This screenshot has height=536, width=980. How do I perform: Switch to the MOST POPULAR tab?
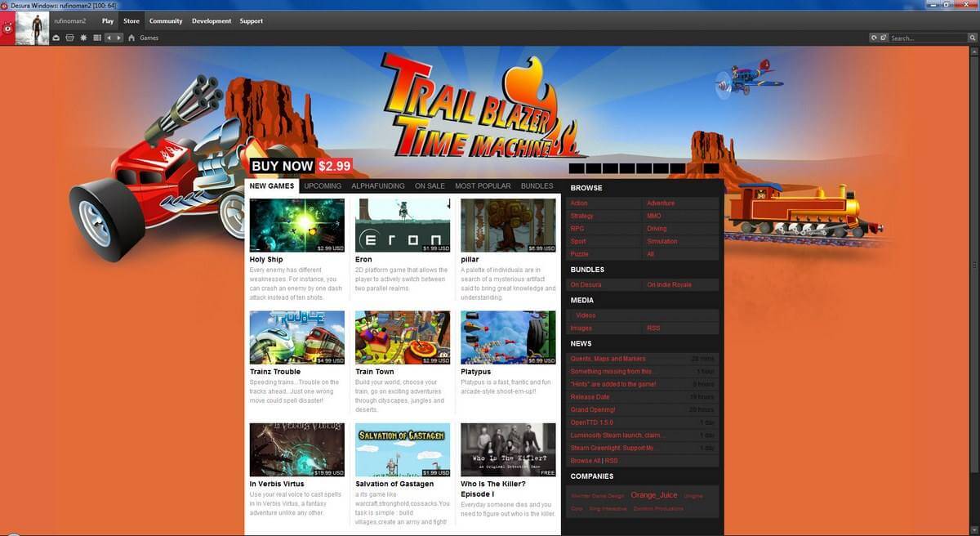click(x=483, y=186)
